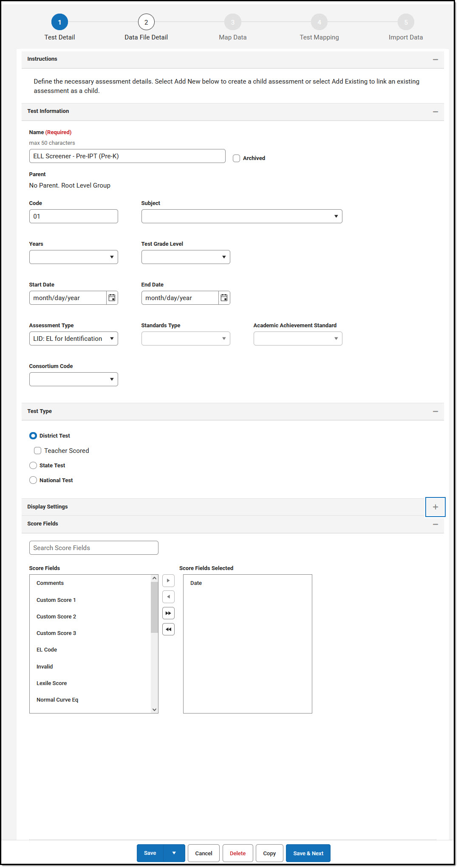Check the Archived checkbox
This screenshot has height=868, width=458.
pyautogui.click(x=237, y=158)
